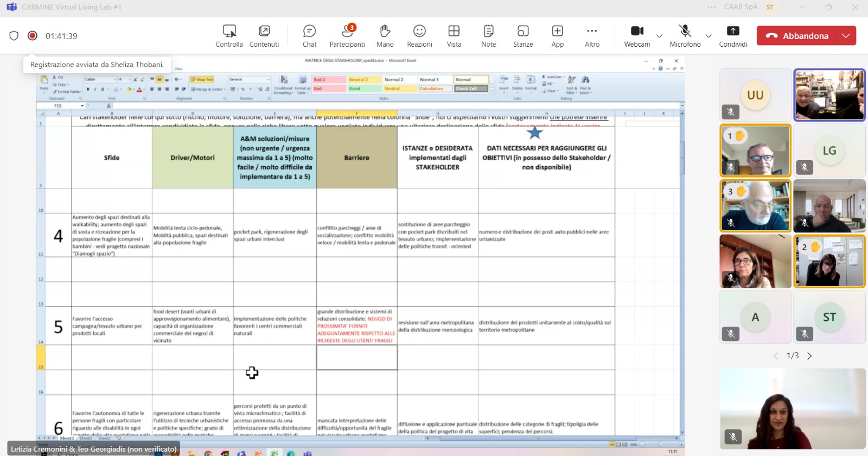
Task: Pick the Bad cell style swatch
Action: pyautogui.click(x=329, y=88)
